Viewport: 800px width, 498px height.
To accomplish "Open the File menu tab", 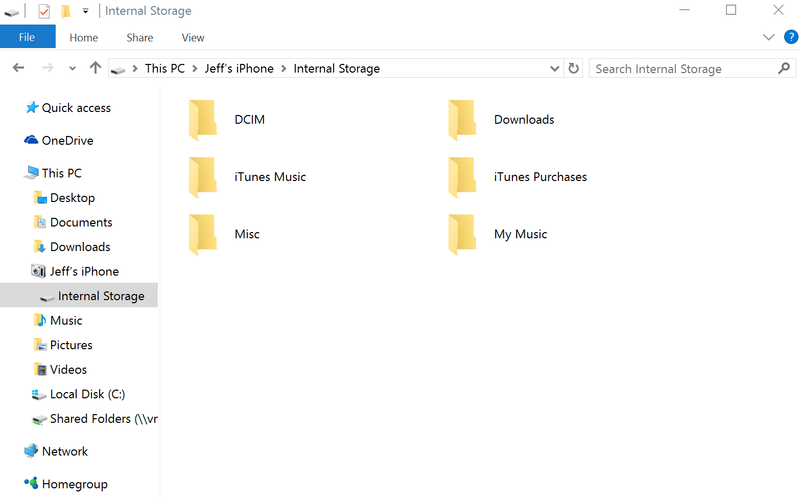I will pyautogui.click(x=28, y=37).
